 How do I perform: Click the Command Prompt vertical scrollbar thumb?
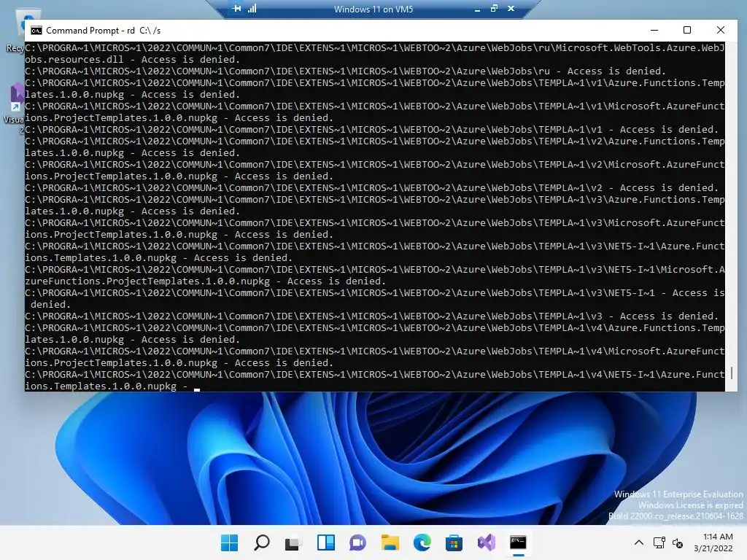click(731, 373)
